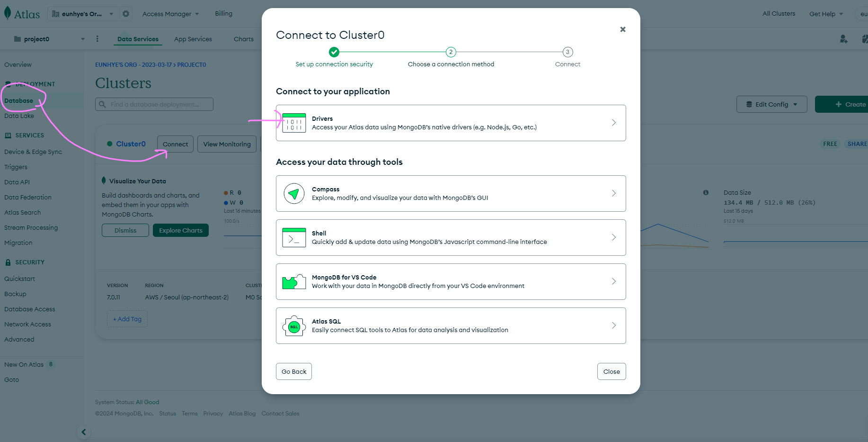Click the Explore Charts button

(181, 230)
